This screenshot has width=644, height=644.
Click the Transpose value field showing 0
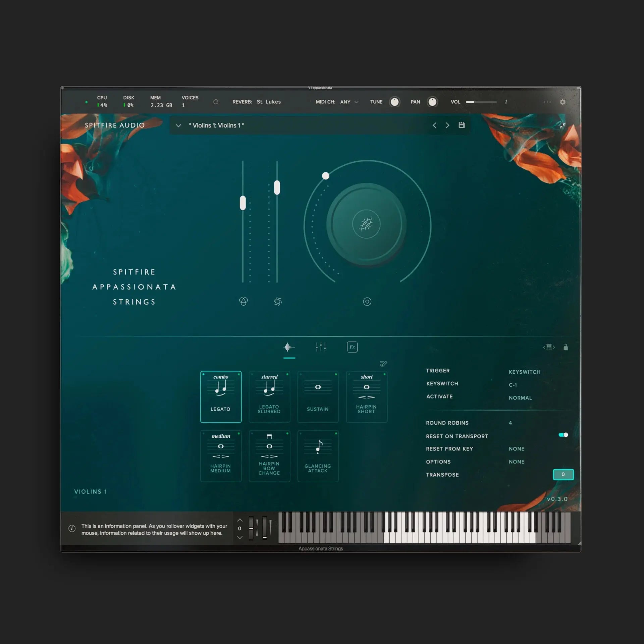pyautogui.click(x=563, y=475)
